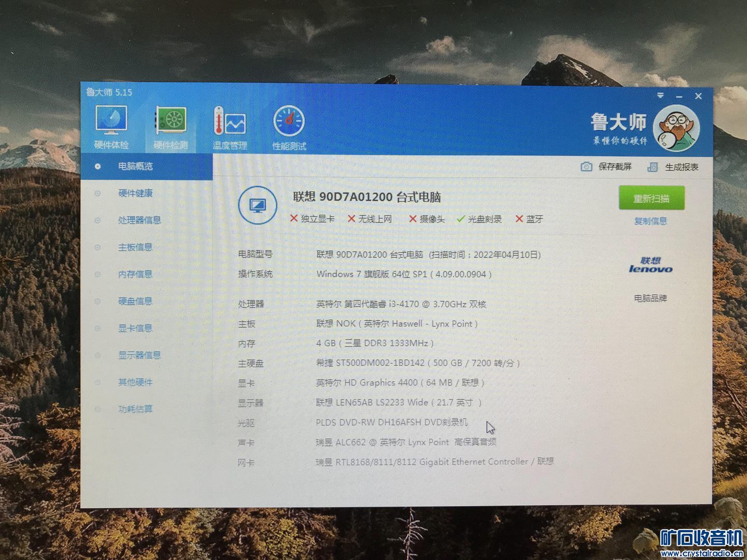The height and width of the screenshot is (560, 747).
Task: Click the processor value i3-4170 @ 3.70GHz
Action: pyautogui.click(x=402, y=304)
